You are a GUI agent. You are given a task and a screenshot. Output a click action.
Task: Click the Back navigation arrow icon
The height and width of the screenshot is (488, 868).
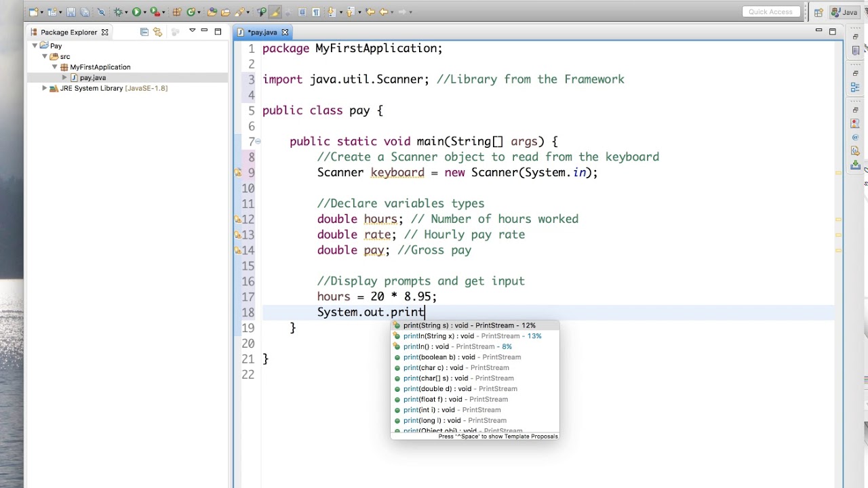tap(383, 12)
